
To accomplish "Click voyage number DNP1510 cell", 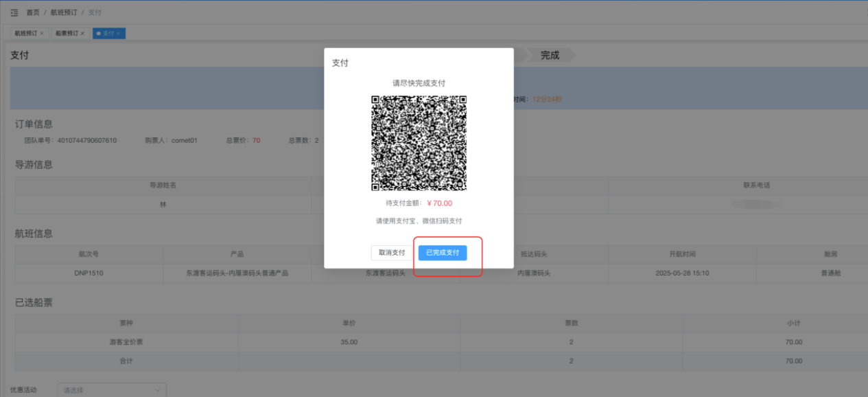I will pyautogui.click(x=89, y=273).
